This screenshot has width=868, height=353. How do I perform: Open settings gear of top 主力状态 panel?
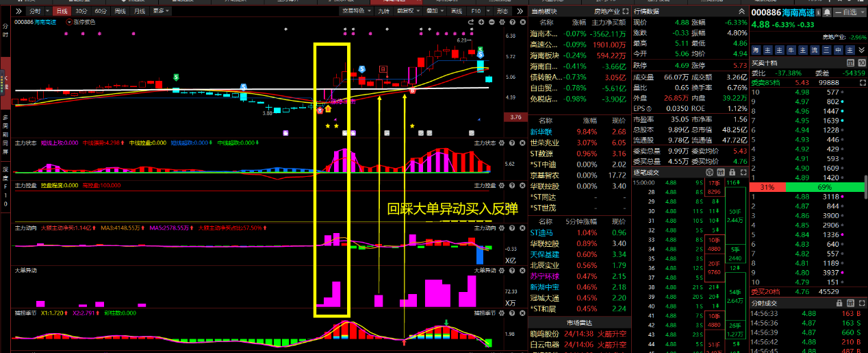coord(501,143)
